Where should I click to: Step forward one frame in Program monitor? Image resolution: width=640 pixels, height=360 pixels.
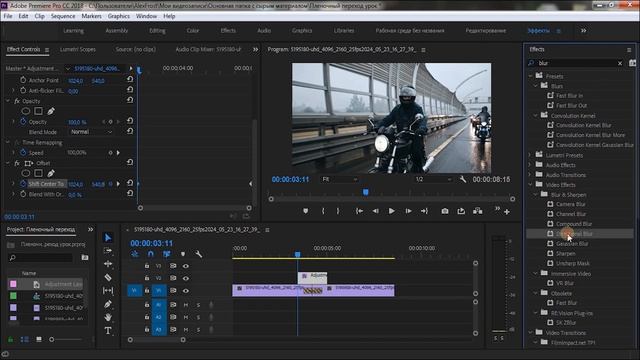(x=408, y=211)
